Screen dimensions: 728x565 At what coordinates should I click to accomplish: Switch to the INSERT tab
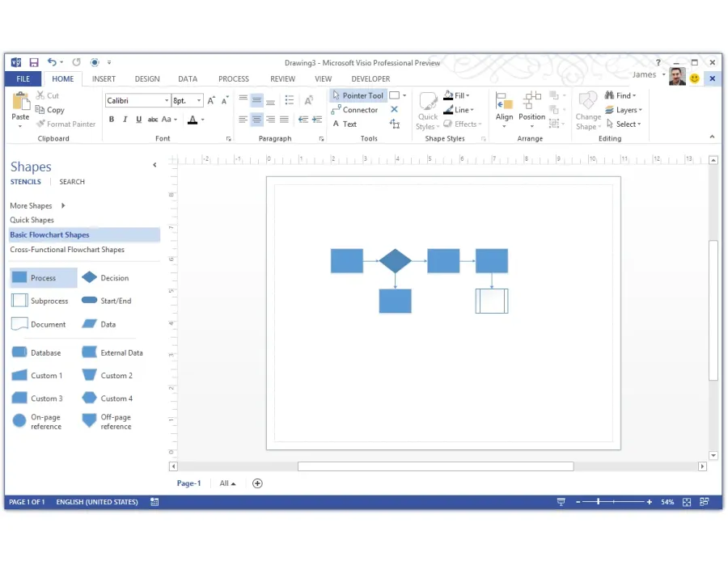(x=104, y=79)
